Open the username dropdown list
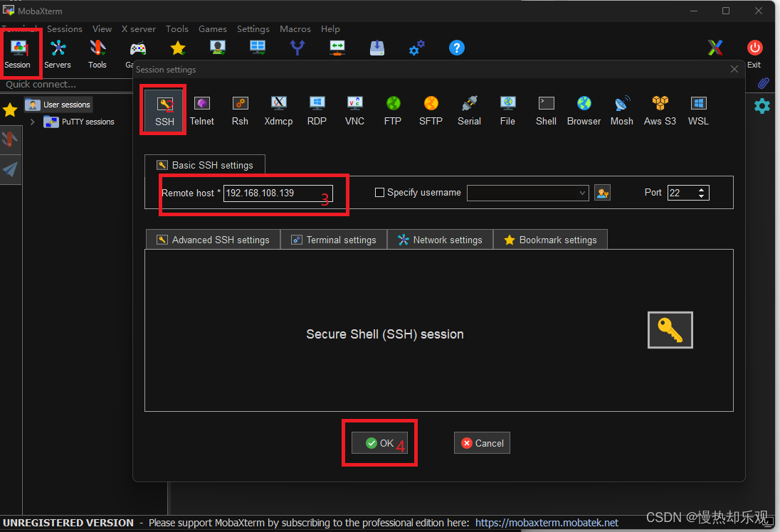This screenshot has height=532, width=780. coord(582,193)
